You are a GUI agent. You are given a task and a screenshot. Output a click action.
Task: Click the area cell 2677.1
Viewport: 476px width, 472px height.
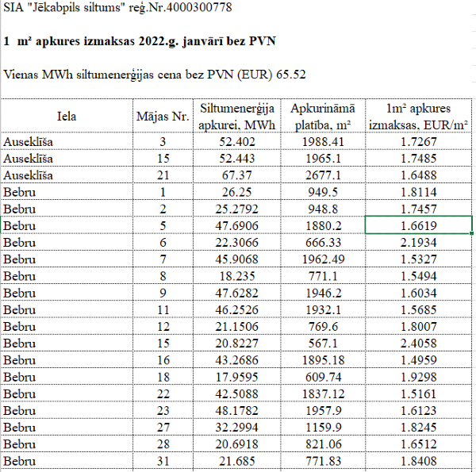(x=323, y=175)
